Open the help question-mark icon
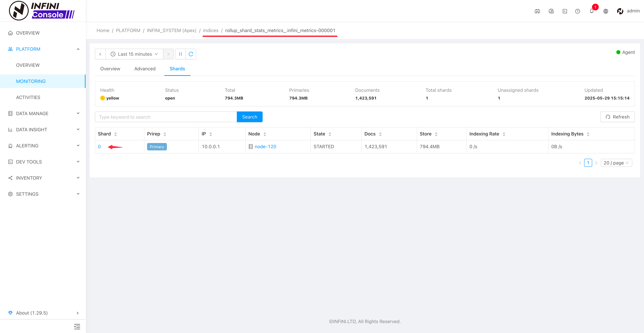The width and height of the screenshot is (644, 333). coord(577,11)
